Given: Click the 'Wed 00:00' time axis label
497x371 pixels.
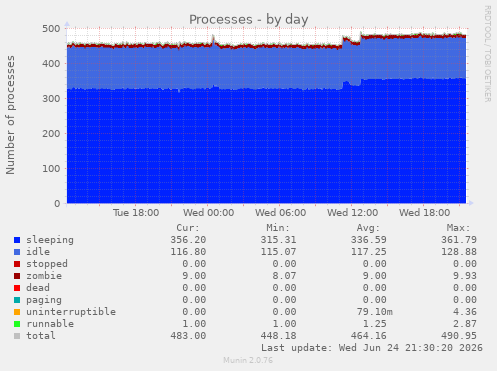Looking at the screenshot, I should click(208, 213).
